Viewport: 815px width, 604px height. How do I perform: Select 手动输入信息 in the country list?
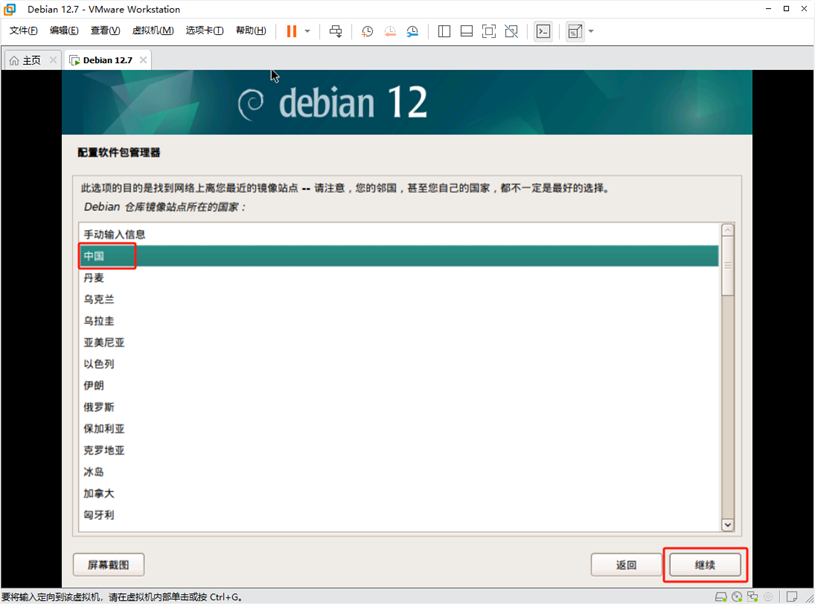(399, 234)
